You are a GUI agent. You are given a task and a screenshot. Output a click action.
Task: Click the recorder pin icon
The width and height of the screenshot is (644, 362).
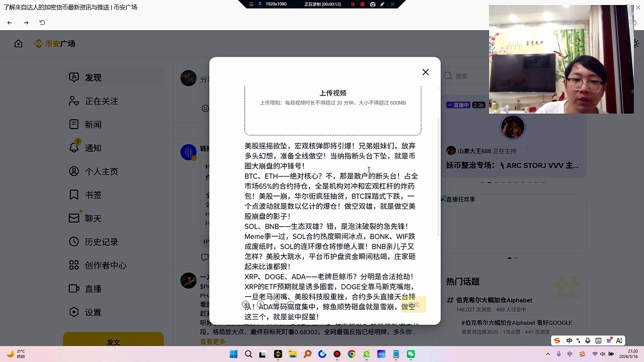[x=260, y=4]
